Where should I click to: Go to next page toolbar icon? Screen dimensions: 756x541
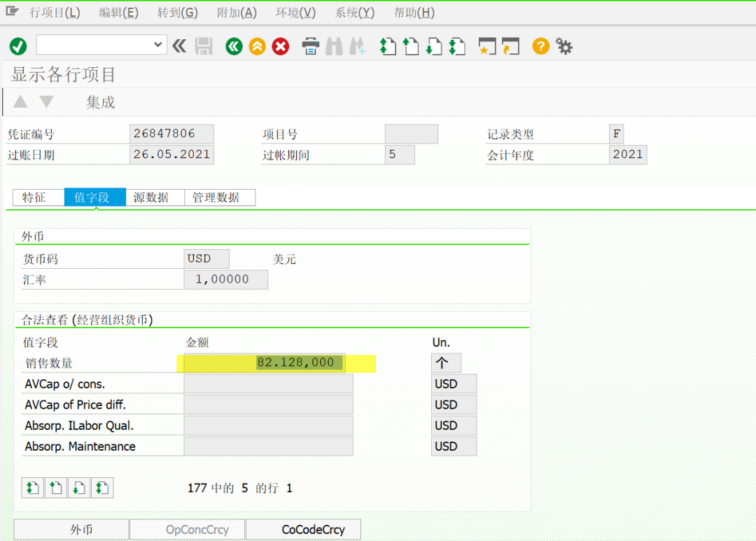[434, 46]
